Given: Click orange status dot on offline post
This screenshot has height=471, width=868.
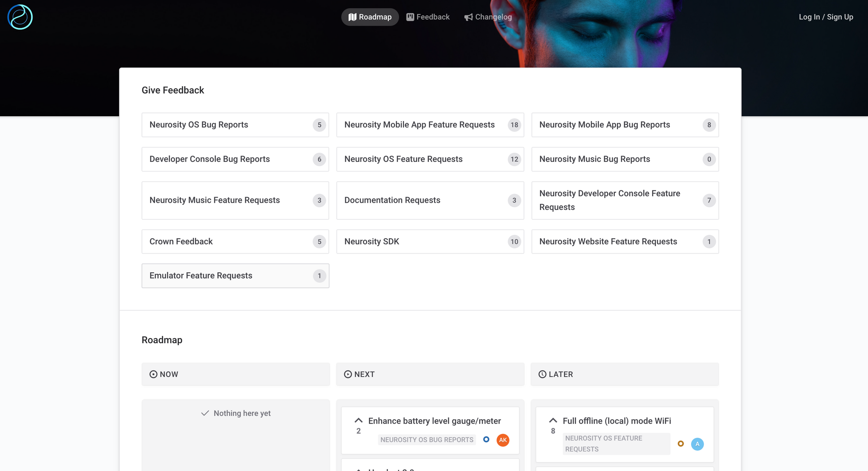Looking at the screenshot, I should [680, 444].
